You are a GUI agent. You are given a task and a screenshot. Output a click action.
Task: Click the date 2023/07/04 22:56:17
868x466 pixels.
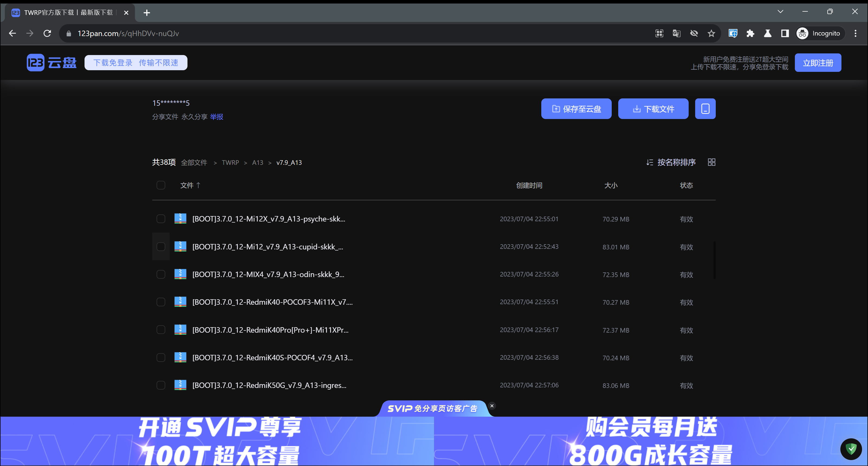529,330
